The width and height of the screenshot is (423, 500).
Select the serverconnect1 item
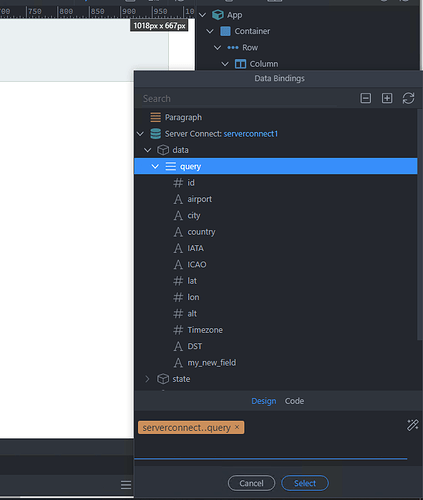click(251, 134)
